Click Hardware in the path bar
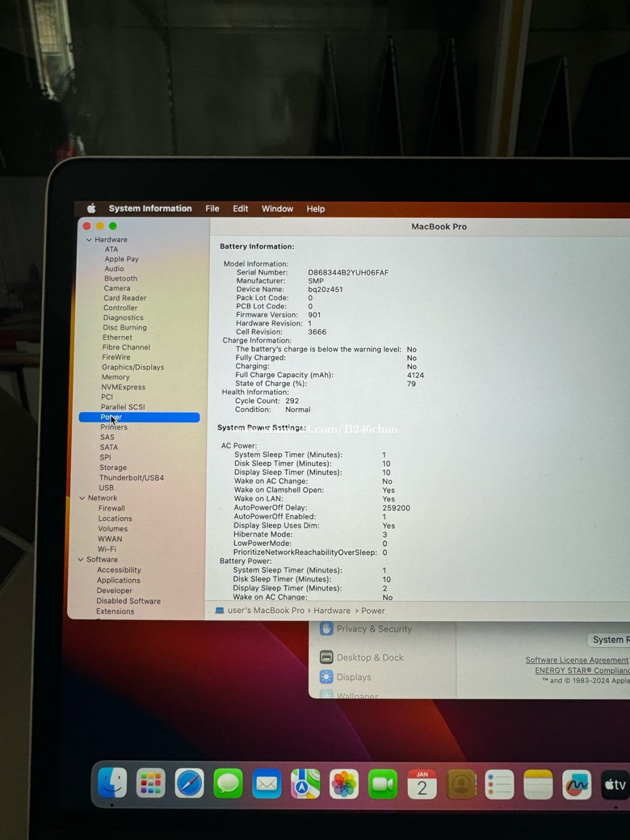The width and height of the screenshot is (630, 840). (332, 611)
